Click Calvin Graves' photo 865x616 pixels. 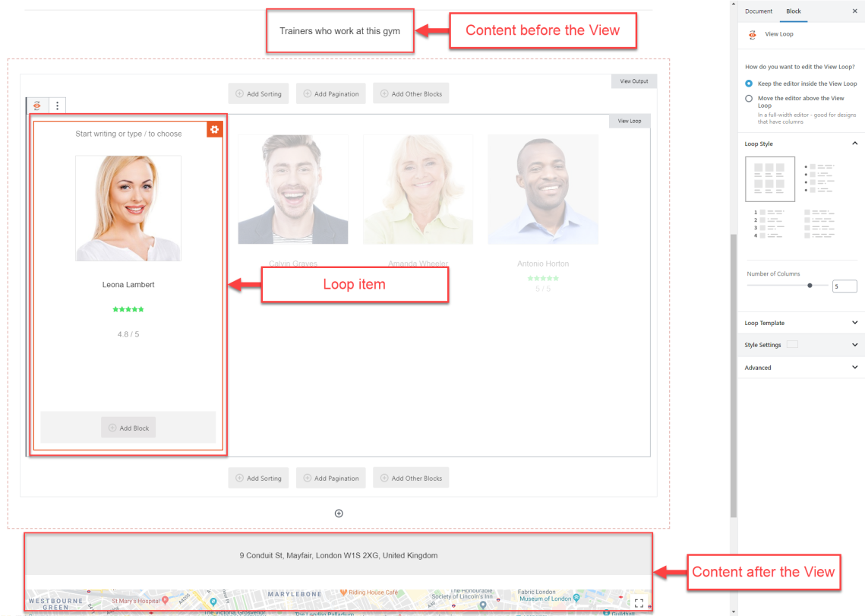pyautogui.click(x=293, y=189)
